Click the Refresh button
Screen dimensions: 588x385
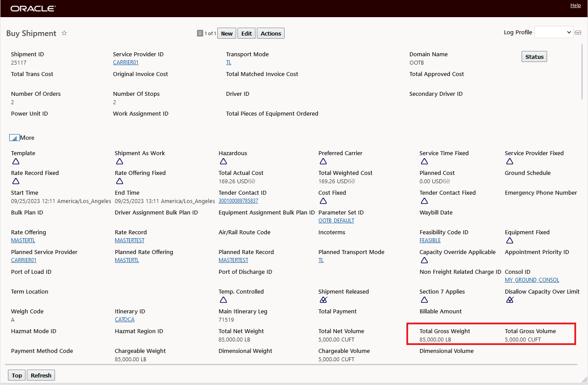pos(41,375)
